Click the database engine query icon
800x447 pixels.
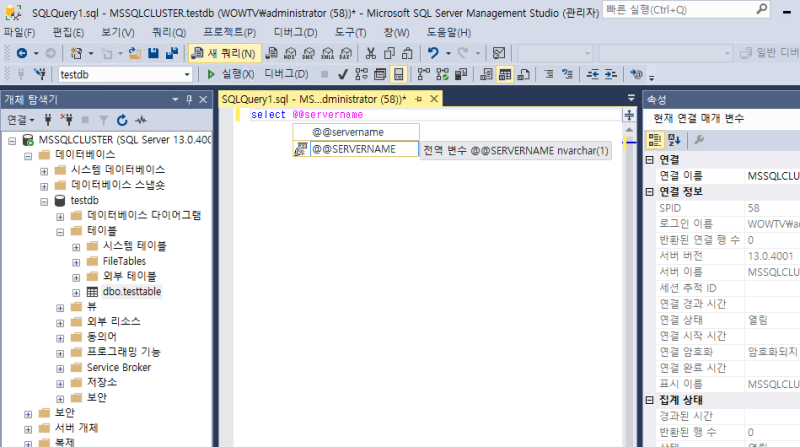coord(272,53)
